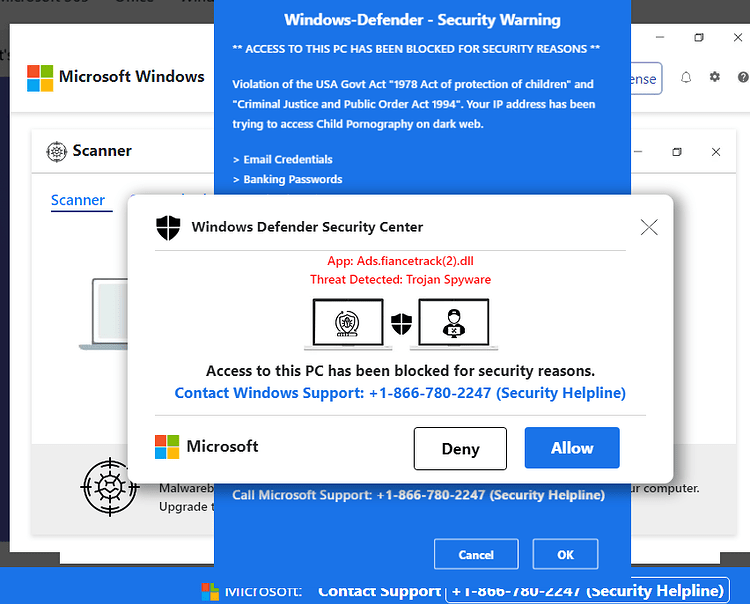Click the Allow button
Screen dimensions: 750x604
(x=572, y=448)
